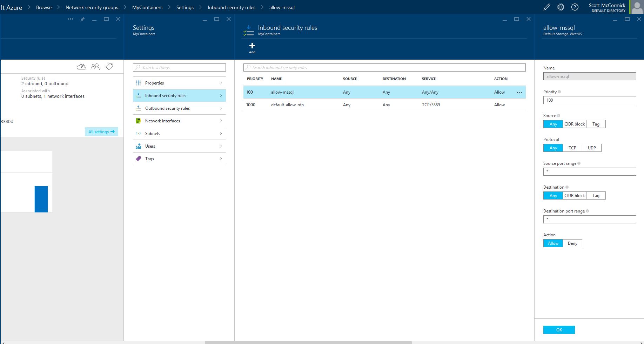Click the Priority input field
This screenshot has width=644, height=344.
[x=589, y=100]
